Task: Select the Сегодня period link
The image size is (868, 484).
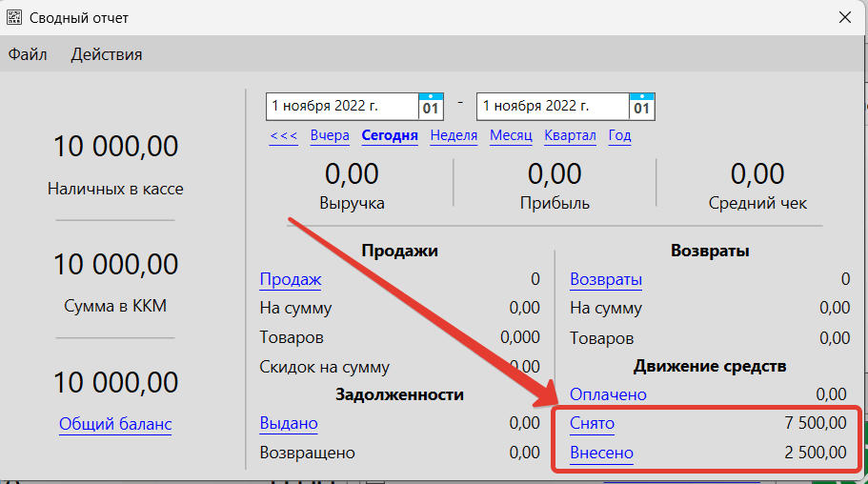Action: [390, 135]
